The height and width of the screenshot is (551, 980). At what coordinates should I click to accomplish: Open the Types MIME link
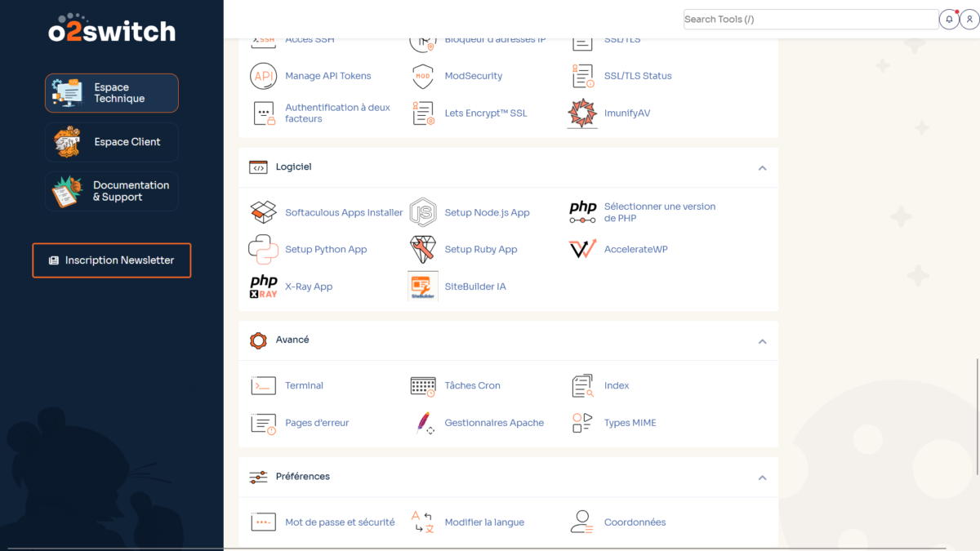click(630, 423)
